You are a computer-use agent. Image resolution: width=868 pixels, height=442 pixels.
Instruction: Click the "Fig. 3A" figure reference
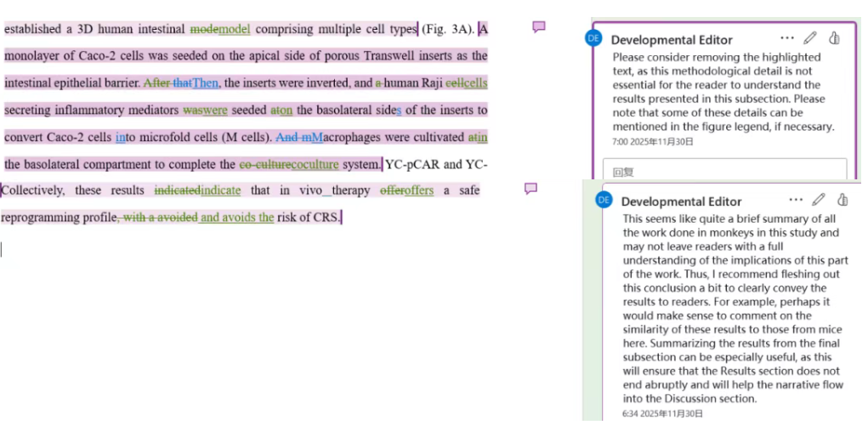448,30
